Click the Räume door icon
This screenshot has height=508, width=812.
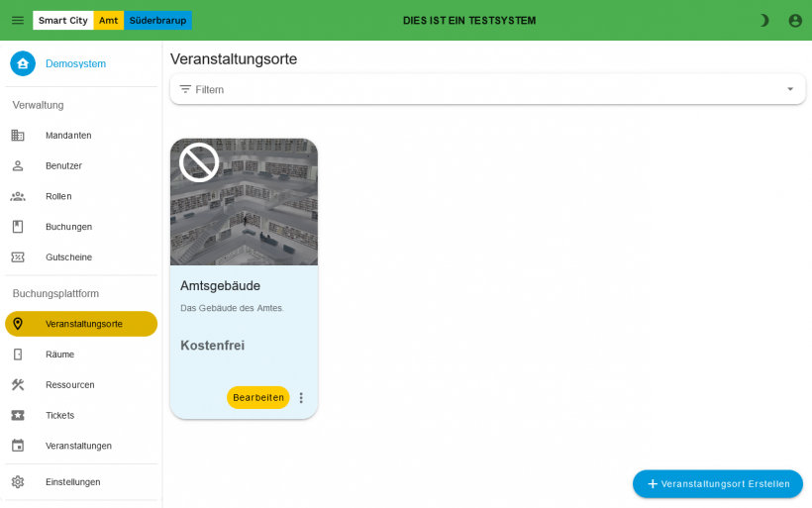point(18,355)
